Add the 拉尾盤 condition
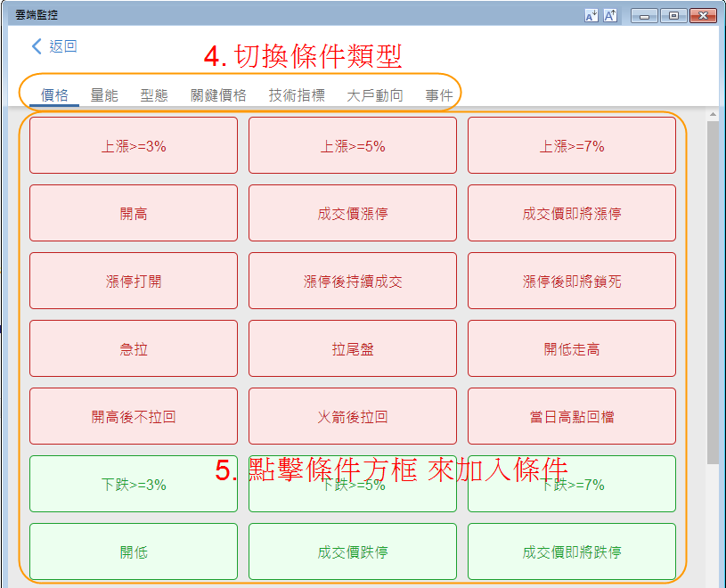 [353, 349]
